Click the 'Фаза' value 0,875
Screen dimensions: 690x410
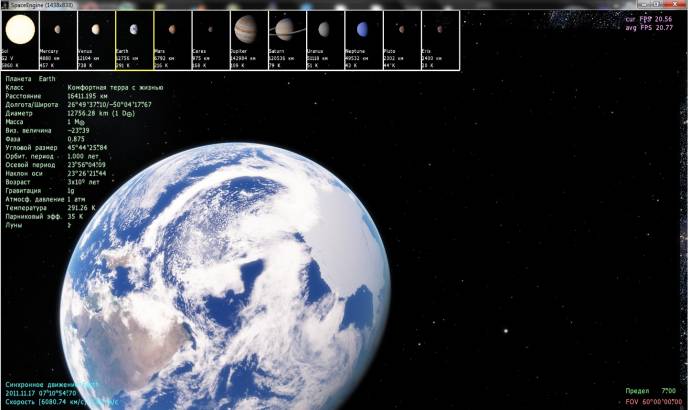pos(76,139)
